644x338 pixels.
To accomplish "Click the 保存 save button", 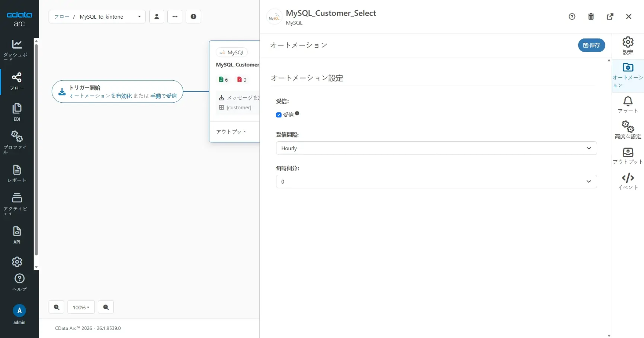I will tap(591, 45).
